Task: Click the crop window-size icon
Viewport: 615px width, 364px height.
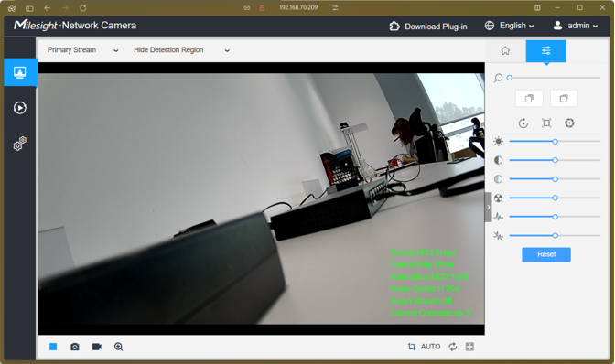Action: click(412, 347)
